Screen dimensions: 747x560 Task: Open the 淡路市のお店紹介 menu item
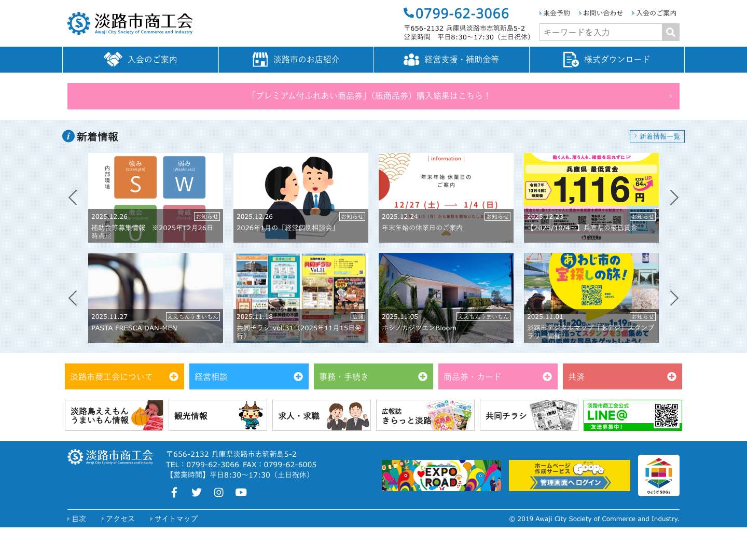(296, 60)
